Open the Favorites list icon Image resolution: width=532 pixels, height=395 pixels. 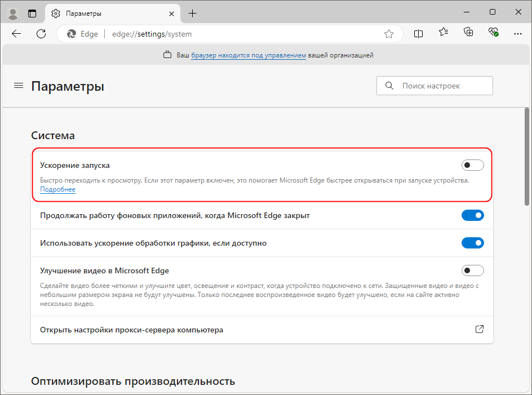click(444, 32)
